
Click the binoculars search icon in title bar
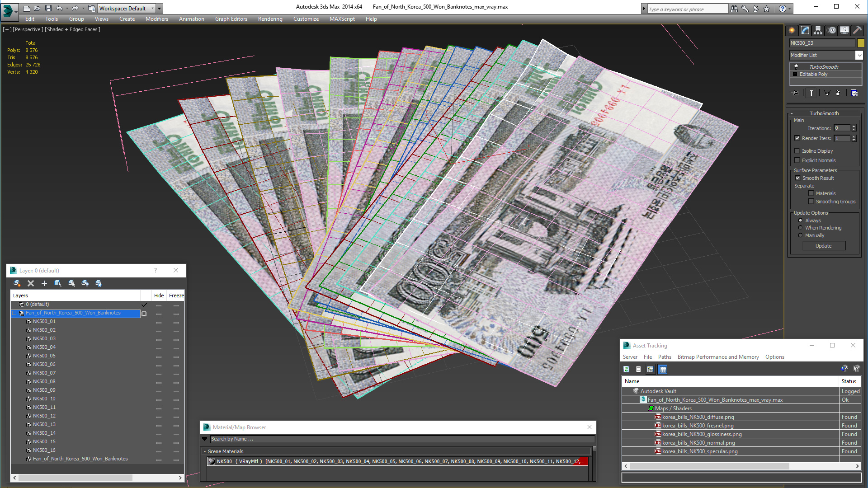pyautogui.click(x=734, y=9)
